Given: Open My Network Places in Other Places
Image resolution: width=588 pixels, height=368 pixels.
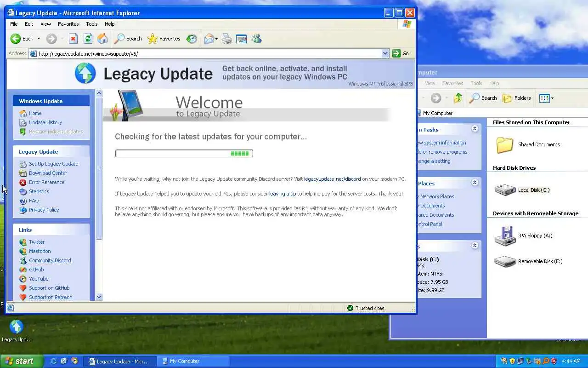Looking at the screenshot, I should point(436,196).
